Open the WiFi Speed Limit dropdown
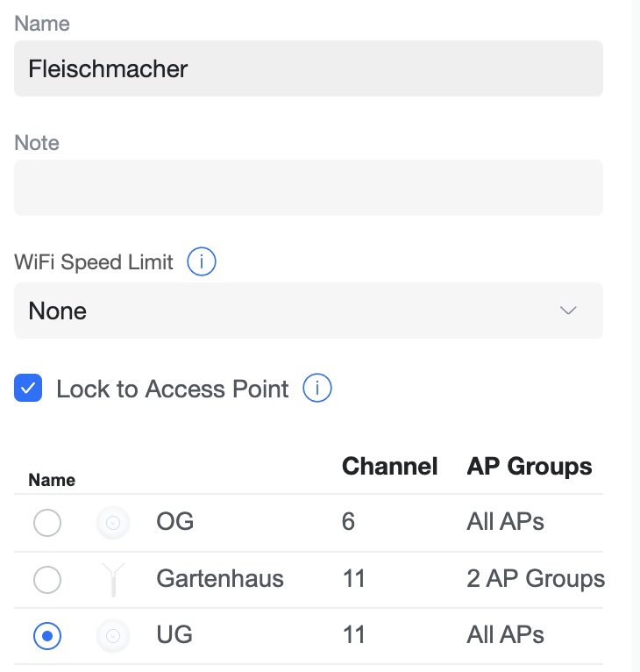The width and height of the screenshot is (640, 672). click(309, 311)
